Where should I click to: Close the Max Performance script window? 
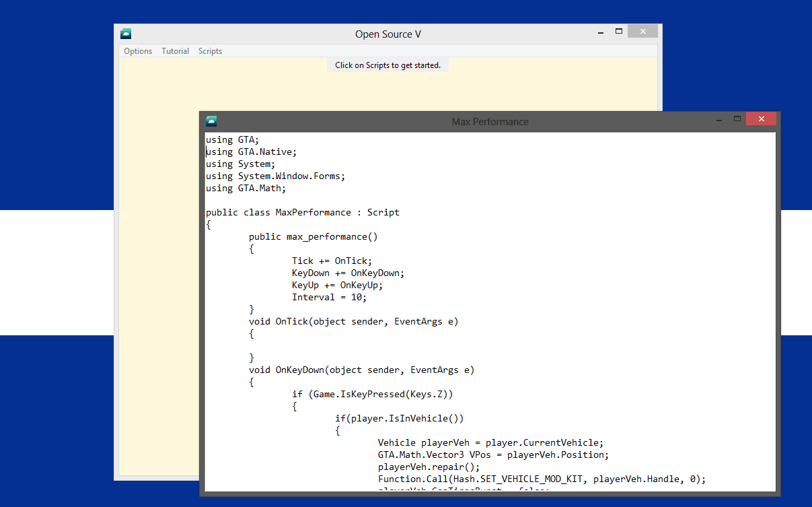[x=761, y=119]
